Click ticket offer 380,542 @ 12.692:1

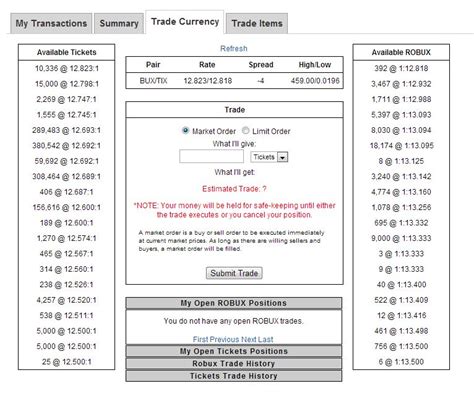point(66,145)
